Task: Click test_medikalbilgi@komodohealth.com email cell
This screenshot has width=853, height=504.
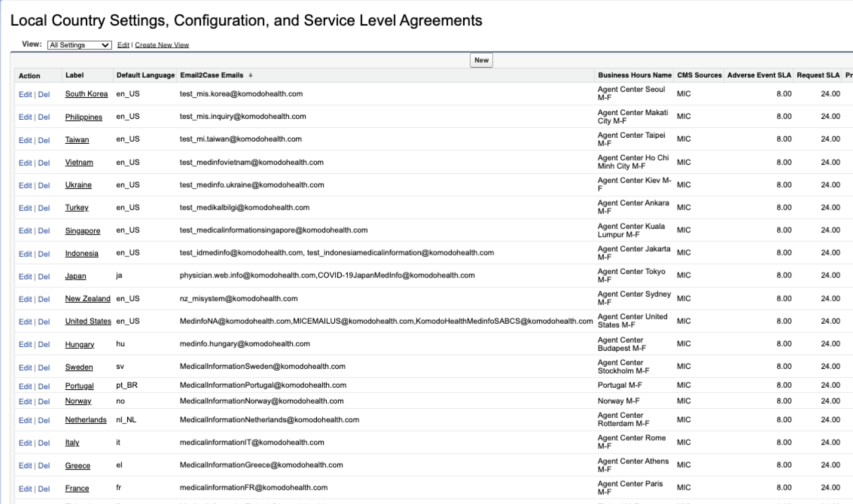Action: [245, 207]
